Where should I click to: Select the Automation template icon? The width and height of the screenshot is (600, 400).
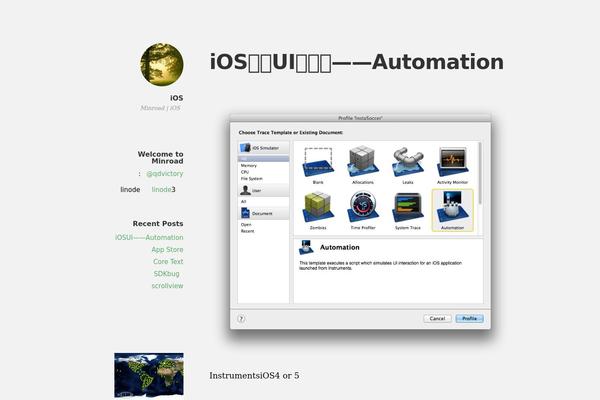(x=452, y=207)
